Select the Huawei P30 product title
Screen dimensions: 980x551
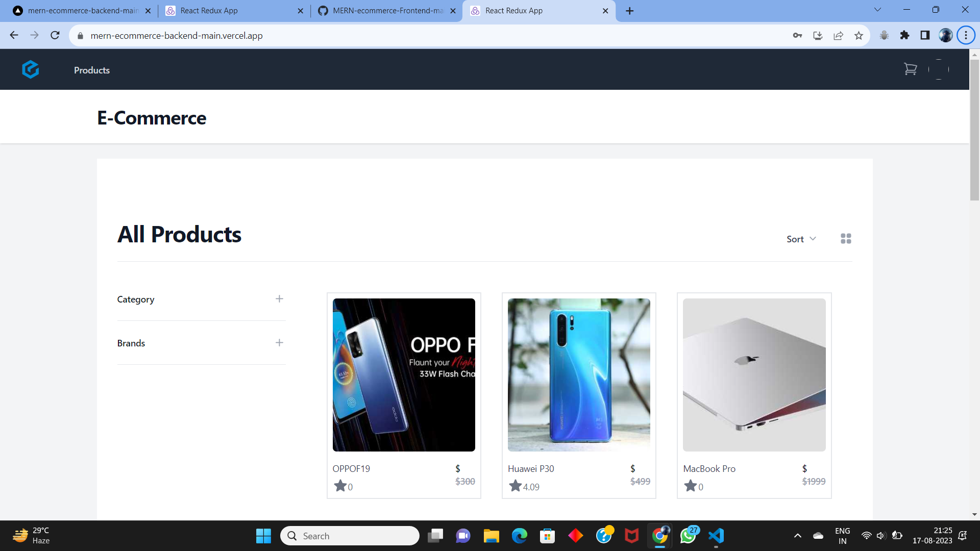click(530, 468)
